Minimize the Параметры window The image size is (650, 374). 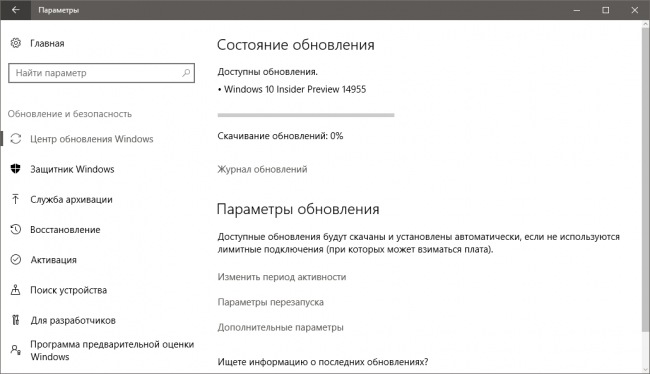pos(577,10)
